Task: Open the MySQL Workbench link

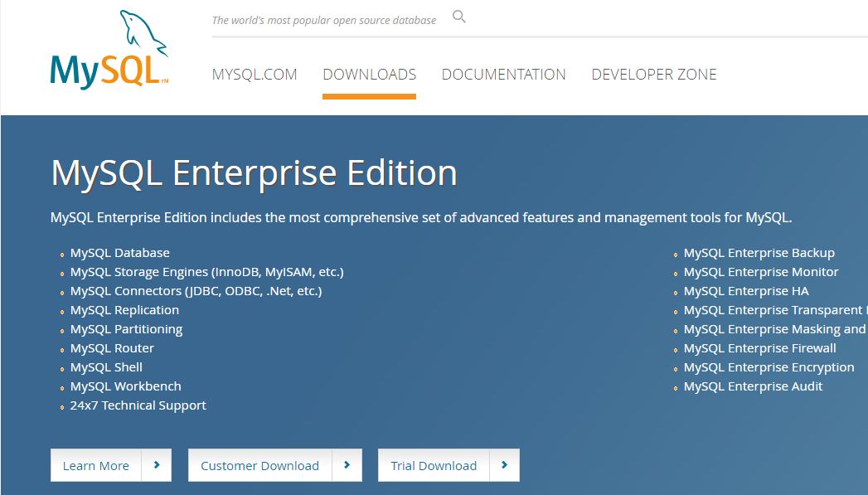Action: 126,386
